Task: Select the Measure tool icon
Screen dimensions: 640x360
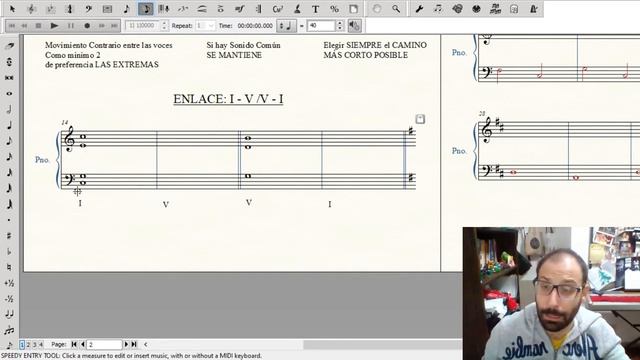Action: coord(107,9)
